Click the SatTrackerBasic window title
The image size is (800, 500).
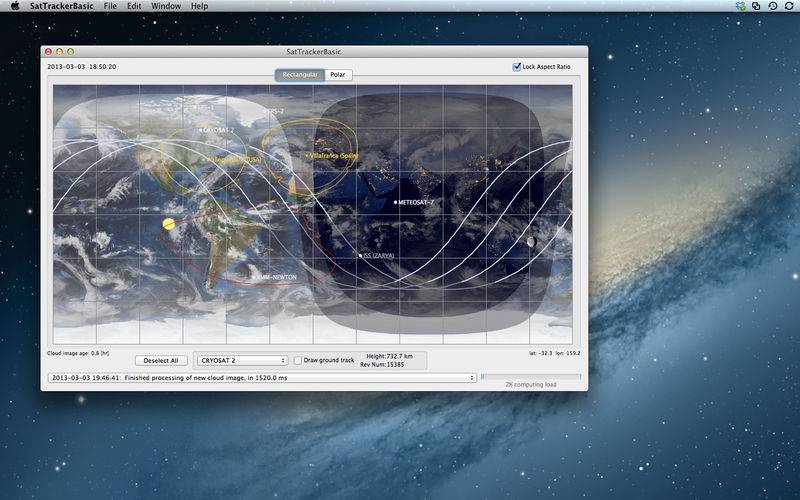click(314, 52)
